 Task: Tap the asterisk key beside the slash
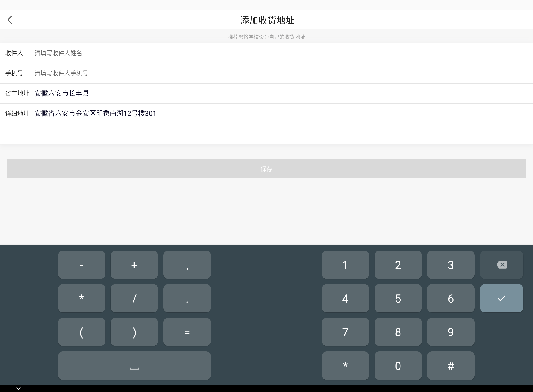(x=82, y=298)
